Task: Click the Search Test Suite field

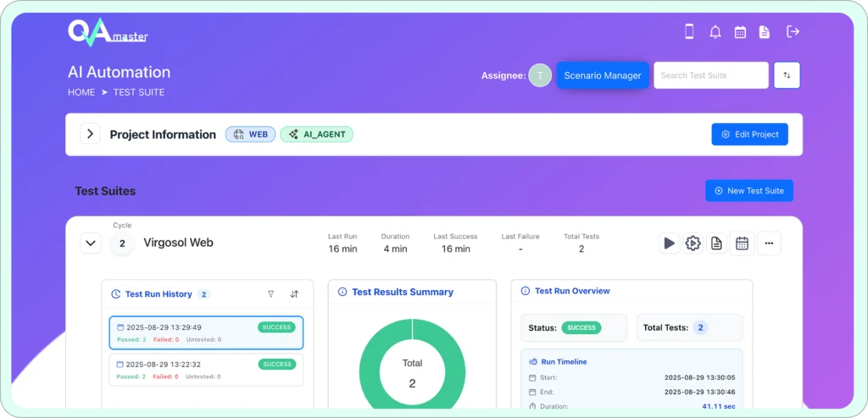Action: [710, 75]
